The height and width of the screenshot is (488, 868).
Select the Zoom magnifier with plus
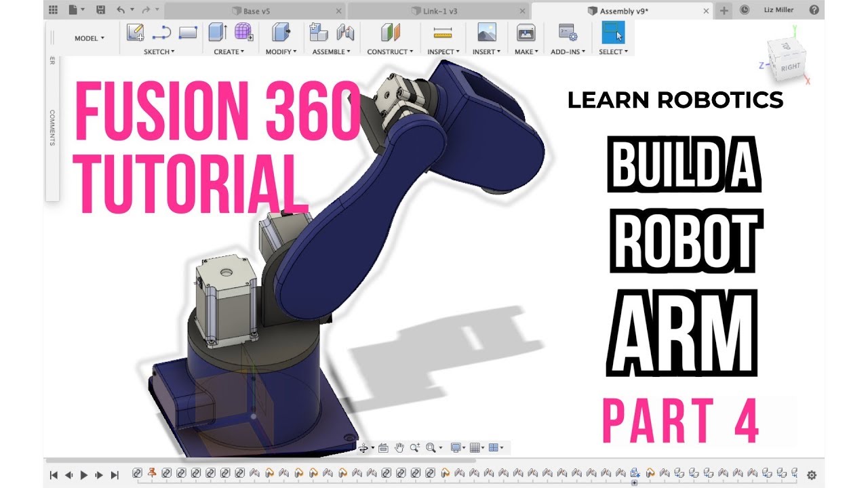point(415,448)
